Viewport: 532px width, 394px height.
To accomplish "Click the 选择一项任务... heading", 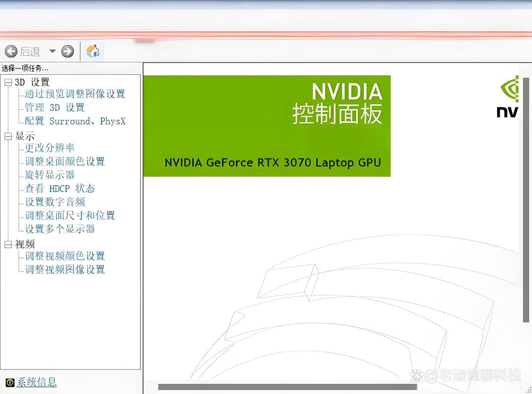I will point(25,68).
